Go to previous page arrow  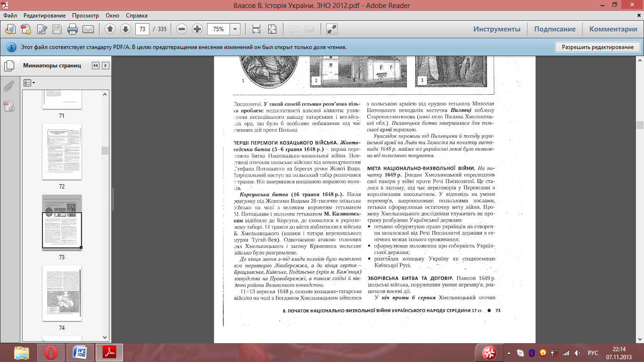[x=110, y=29]
